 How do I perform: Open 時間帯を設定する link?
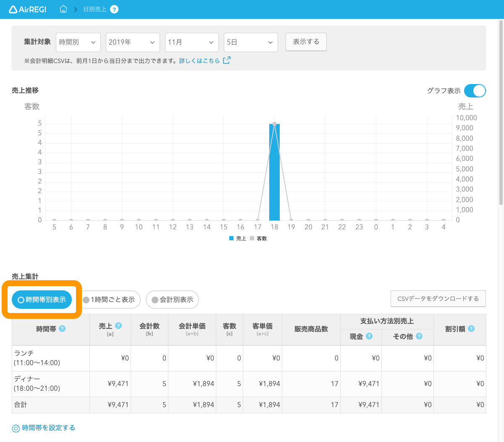(x=49, y=428)
